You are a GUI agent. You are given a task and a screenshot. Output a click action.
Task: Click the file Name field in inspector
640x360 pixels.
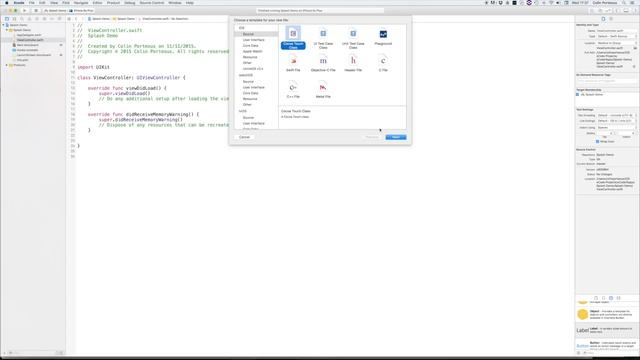click(x=616, y=31)
